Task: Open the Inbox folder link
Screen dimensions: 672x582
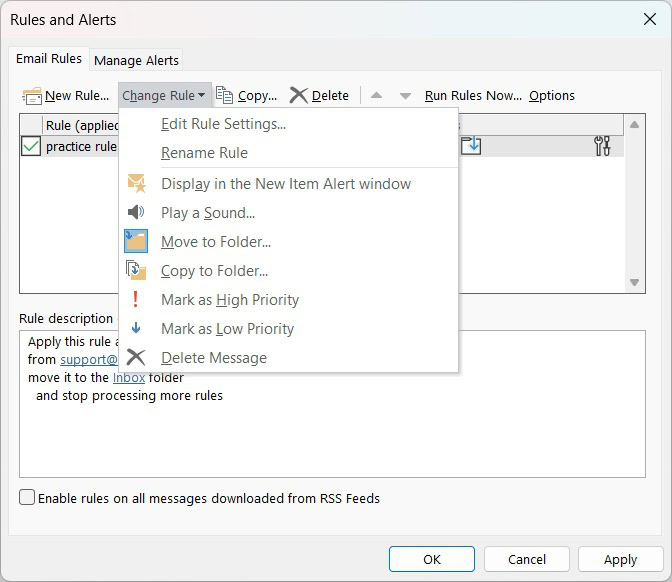Action: pos(129,377)
